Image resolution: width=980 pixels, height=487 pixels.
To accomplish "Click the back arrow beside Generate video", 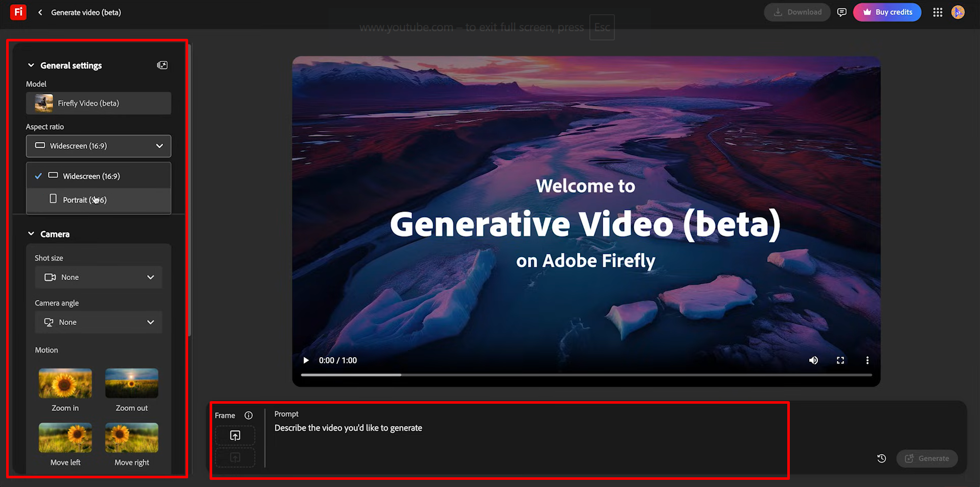I will [40, 12].
